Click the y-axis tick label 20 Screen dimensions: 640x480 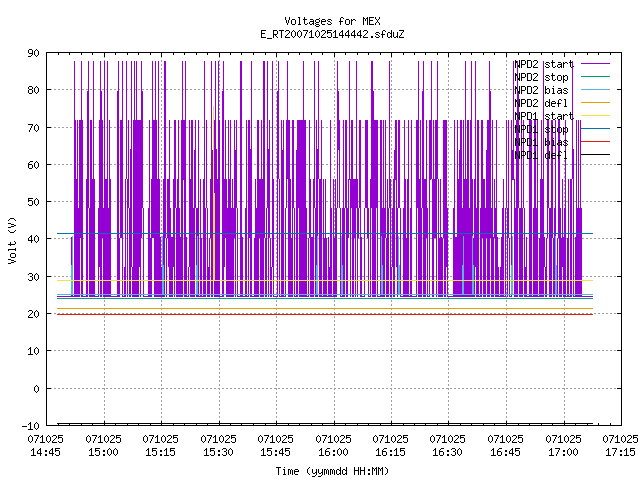pyautogui.click(x=33, y=314)
